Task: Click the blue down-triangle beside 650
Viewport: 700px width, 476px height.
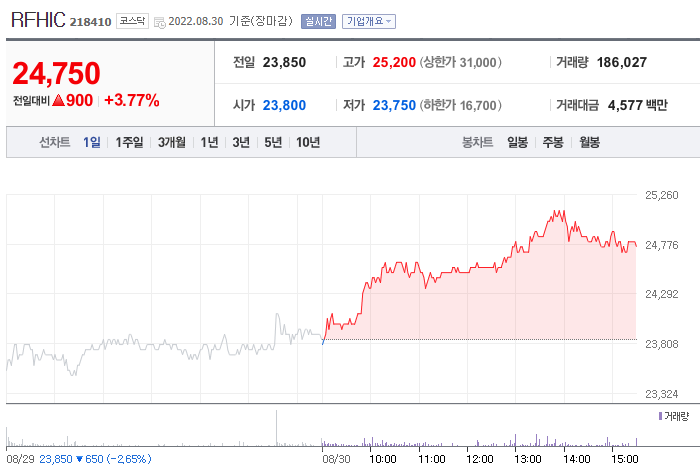Action: [x=79, y=459]
